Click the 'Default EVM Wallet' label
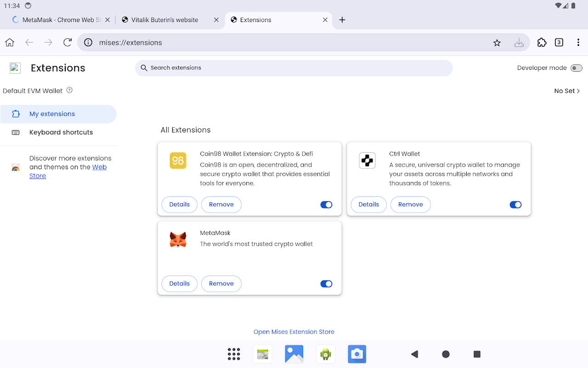 pyautogui.click(x=33, y=91)
